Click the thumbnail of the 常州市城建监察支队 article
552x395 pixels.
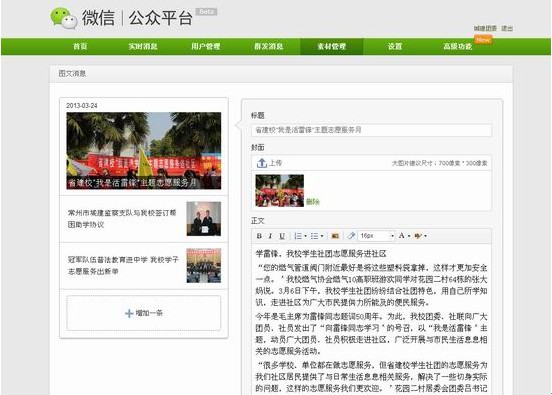tap(203, 219)
